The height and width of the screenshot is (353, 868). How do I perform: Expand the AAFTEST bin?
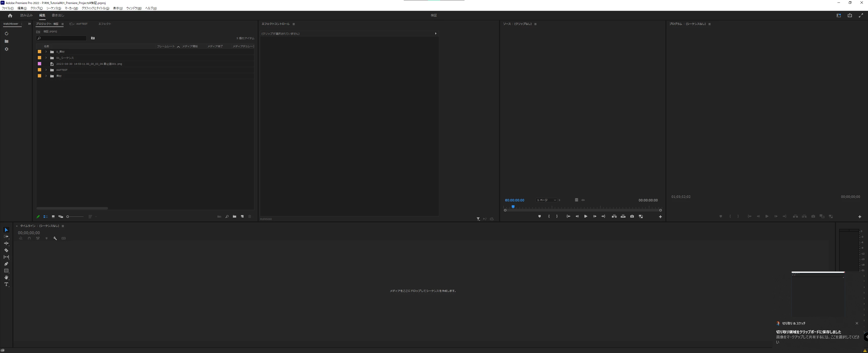click(46, 70)
